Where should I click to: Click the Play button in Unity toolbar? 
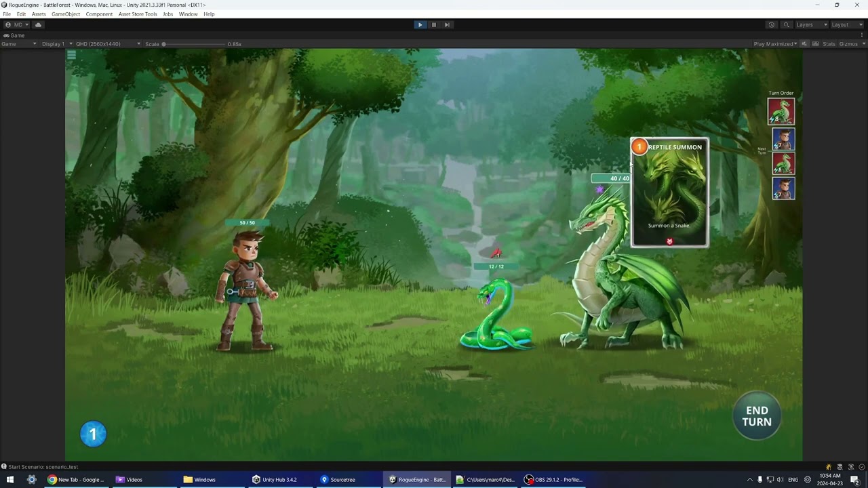pos(420,25)
